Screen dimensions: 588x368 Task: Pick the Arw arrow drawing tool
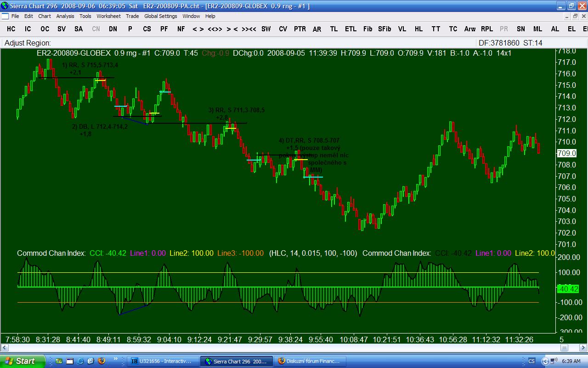pyautogui.click(x=469, y=29)
